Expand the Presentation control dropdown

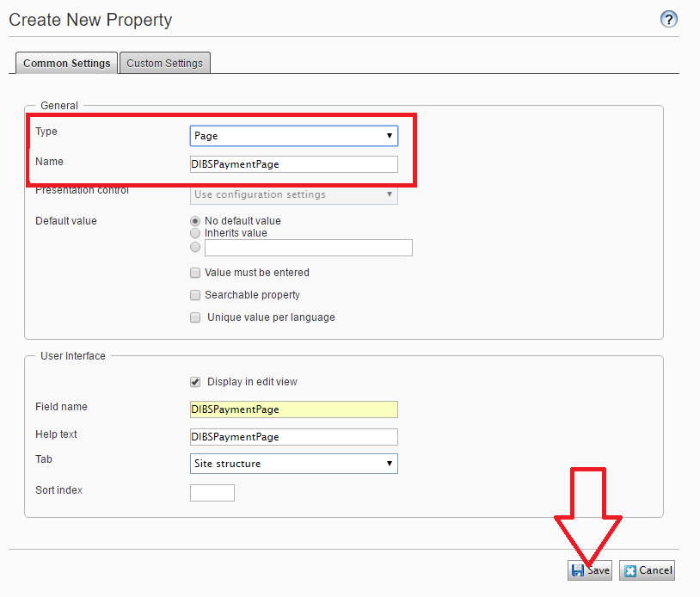point(293,194)
